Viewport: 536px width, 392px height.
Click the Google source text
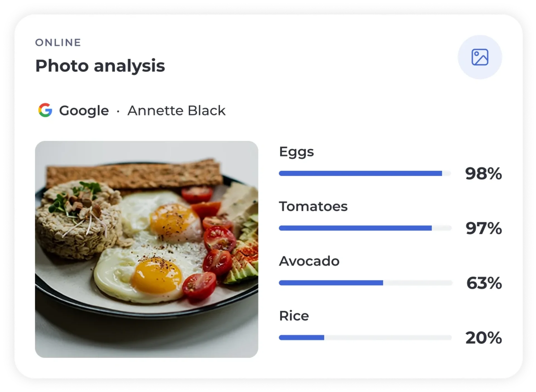coord(84,111)
